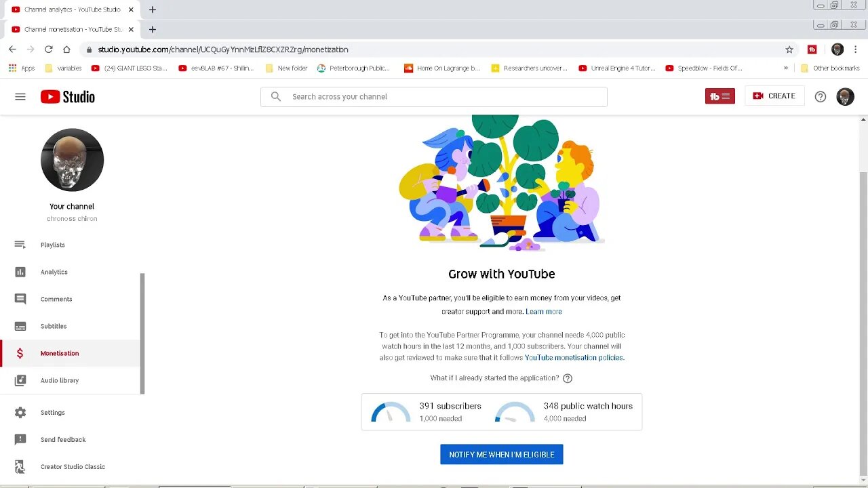
Task: Click Notify Me When I'm Eligible button
Action: [502, 455]
